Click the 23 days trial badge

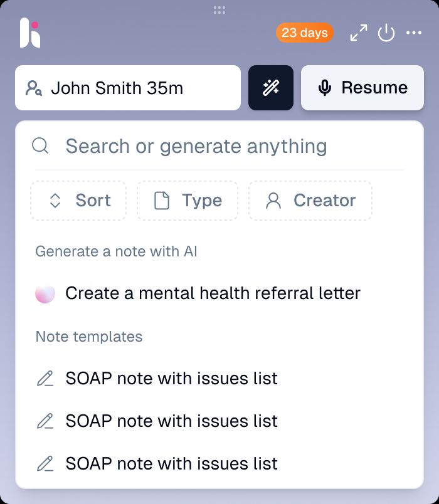point(305,33)
